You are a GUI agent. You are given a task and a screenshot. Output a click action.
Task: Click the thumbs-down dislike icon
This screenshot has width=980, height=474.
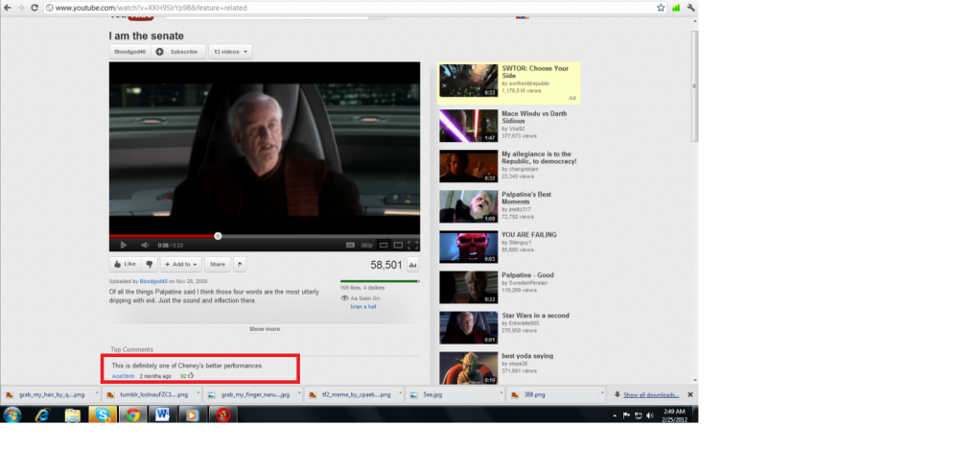click(x=150, y=264)
